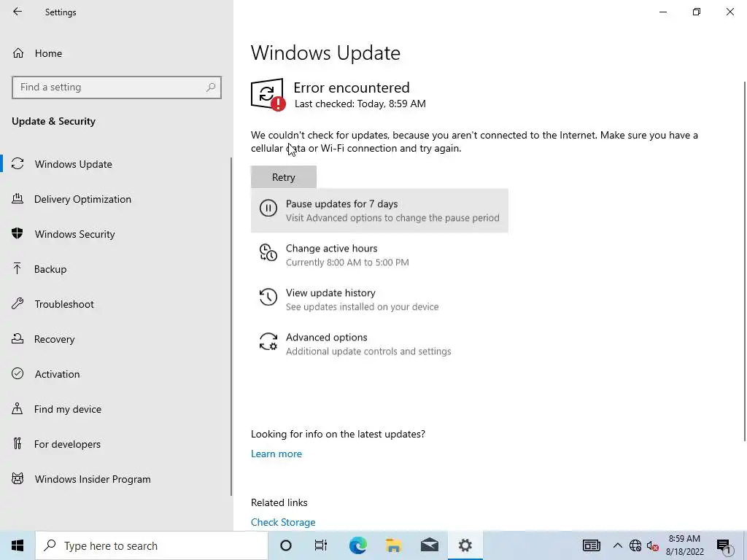Click the taskbar clock and date
This screenshot has height=560, width=747.
(684, 545)
